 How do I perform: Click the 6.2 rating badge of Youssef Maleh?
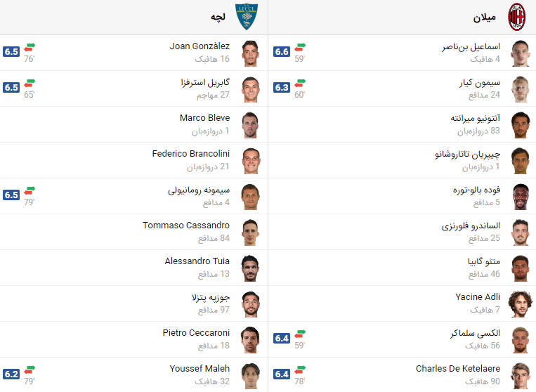11,374
